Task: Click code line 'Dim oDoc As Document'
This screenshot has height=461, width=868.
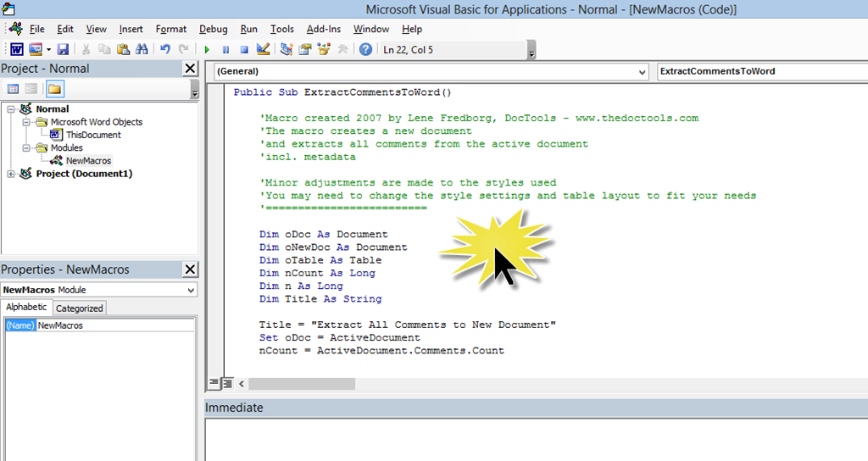Action: pos(323,234)
